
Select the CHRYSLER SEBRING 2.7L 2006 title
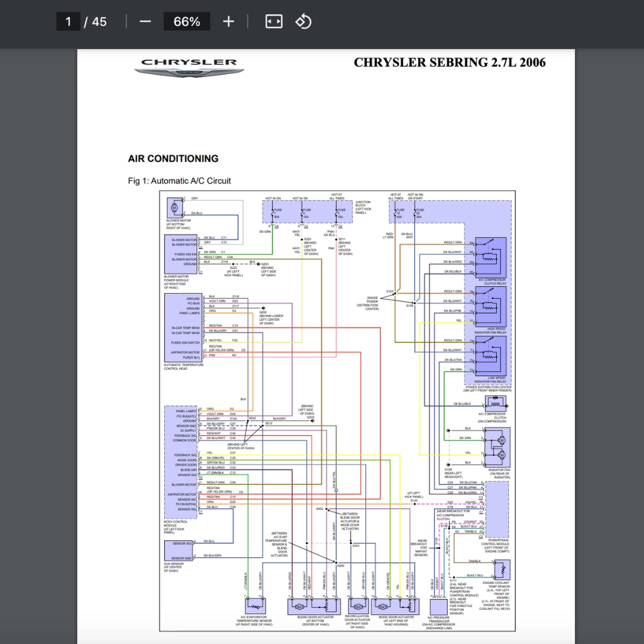(x=450, y=63)
